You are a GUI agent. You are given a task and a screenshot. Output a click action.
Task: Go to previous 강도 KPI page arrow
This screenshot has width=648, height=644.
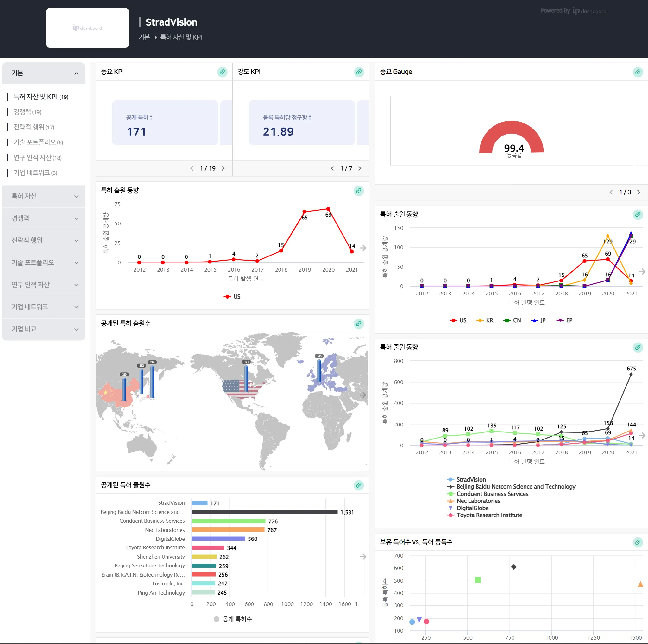[332, 168]
